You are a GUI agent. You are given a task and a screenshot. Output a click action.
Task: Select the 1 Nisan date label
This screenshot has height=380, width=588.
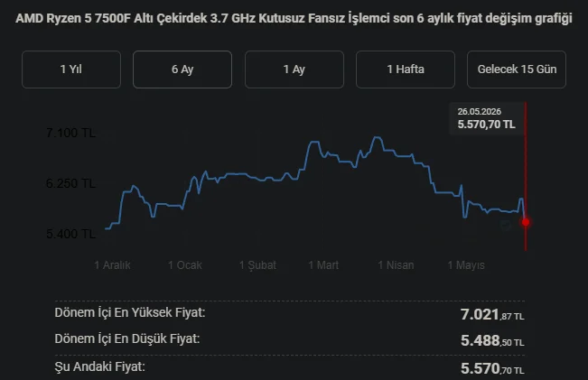[396, 265]
